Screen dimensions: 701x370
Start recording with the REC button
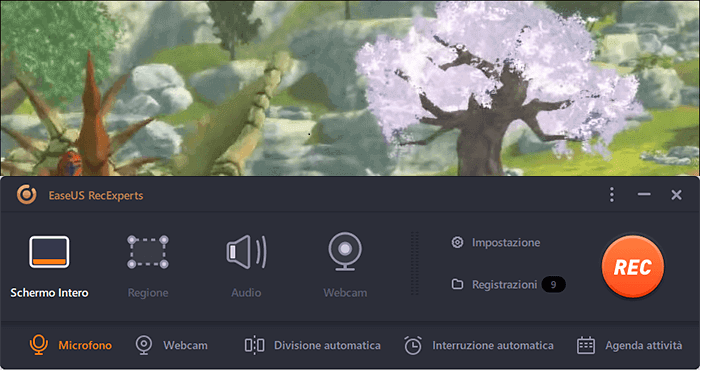[x=633, y=267]
